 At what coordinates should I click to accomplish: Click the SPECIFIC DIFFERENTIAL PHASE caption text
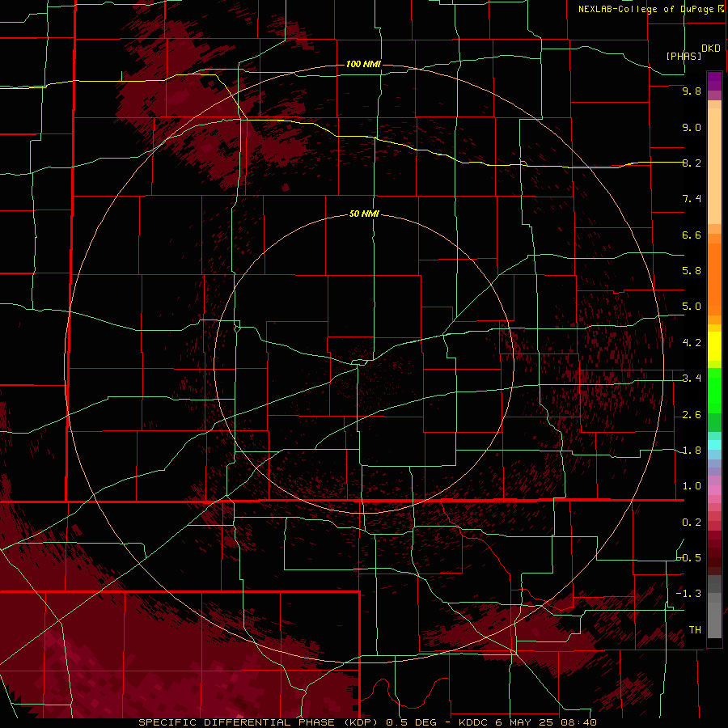(236, 722)
